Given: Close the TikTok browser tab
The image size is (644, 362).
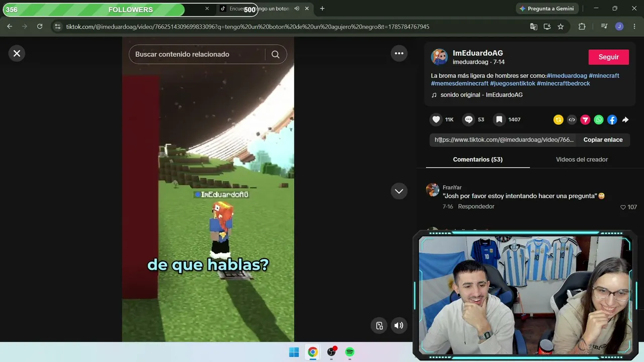Looking at the screenshot, I should (x=307, y=9).
